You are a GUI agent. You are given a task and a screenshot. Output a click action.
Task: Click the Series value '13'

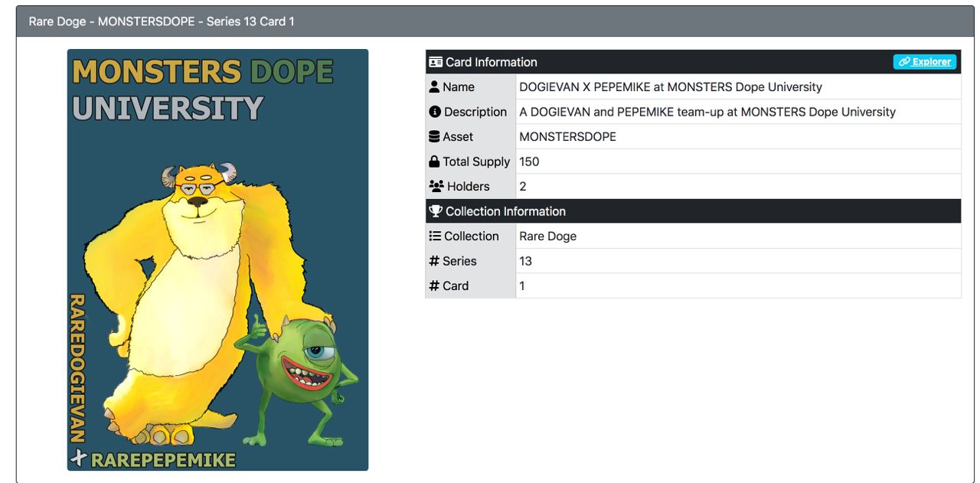pos(525,261)
